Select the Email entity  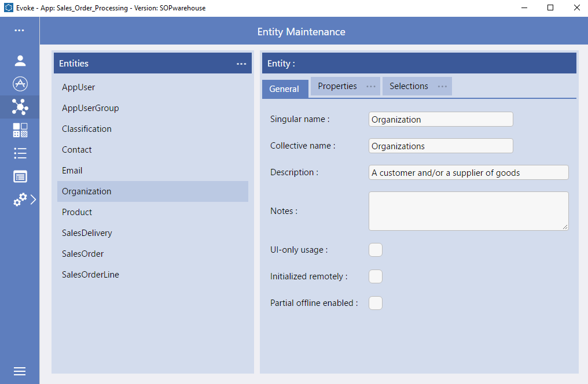153,171
